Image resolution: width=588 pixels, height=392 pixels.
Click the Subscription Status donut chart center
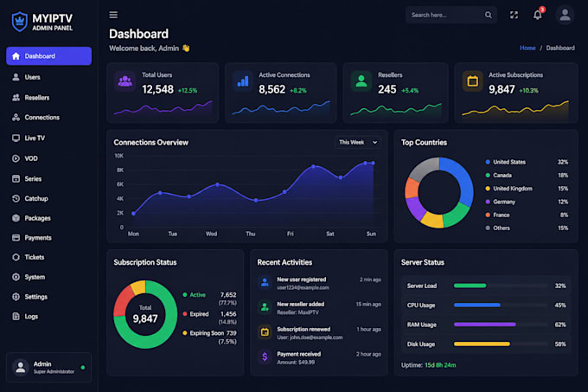pos(145,314)
